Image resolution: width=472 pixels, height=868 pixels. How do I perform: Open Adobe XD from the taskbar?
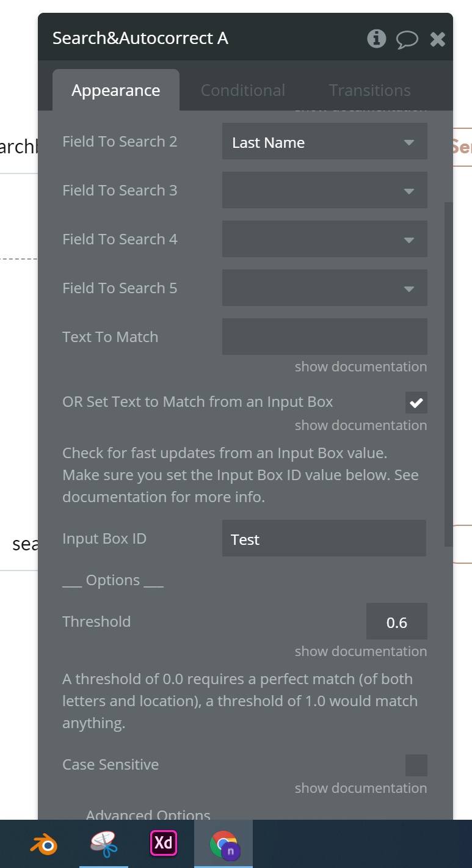164,843
